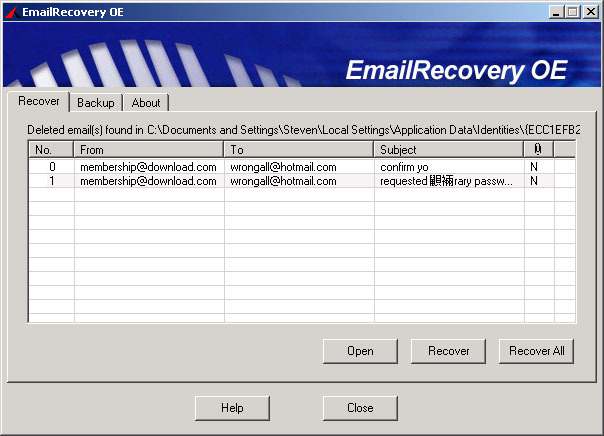Screen dimensions: 604x436
Task: Click the Close button at the bottom
Action: click(360, 408)
